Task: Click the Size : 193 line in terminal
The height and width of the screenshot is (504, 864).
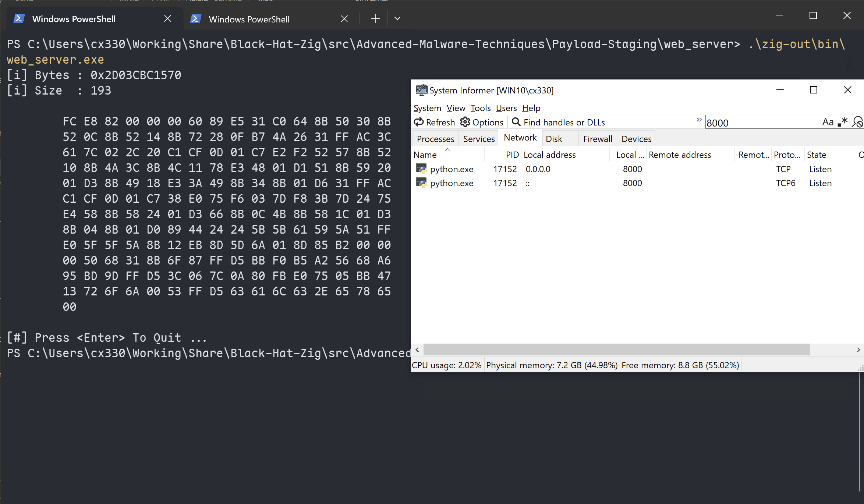Action: tap(59, 90)
